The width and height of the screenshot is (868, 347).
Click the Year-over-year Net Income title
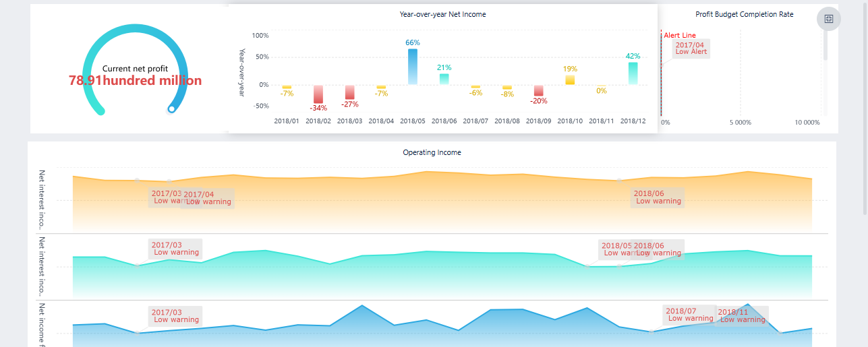tap(442, 14)
